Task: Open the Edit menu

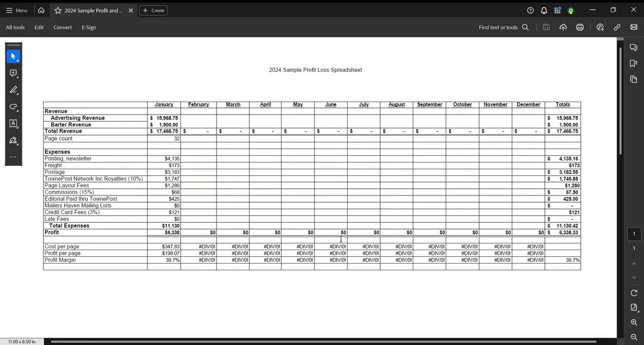Action: click(x=39, y=27)
